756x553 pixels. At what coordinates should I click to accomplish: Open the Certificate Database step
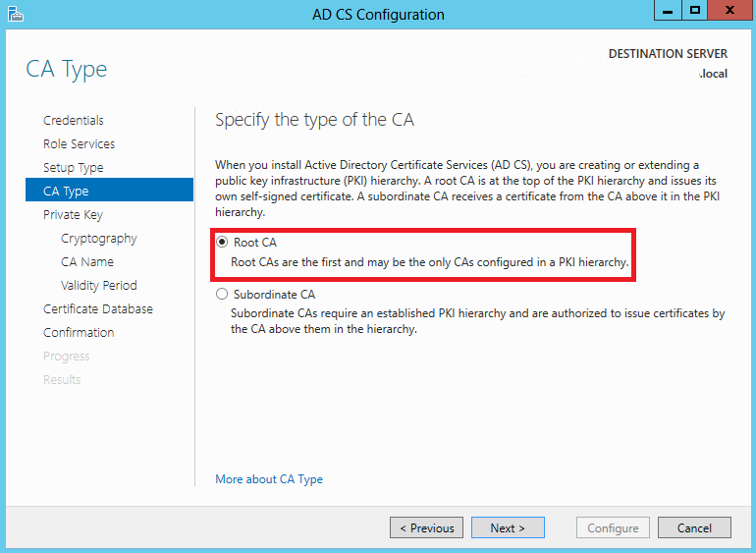pos(98,308)
